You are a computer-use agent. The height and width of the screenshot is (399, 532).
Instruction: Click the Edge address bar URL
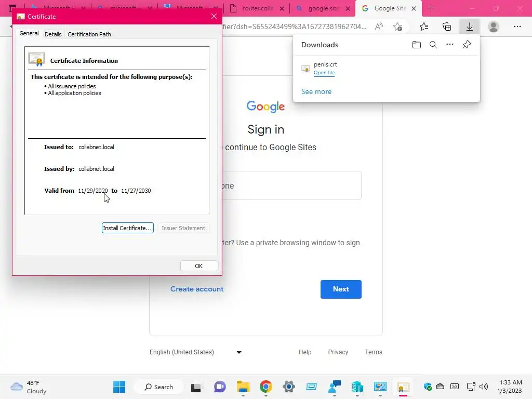pos(295,27)
